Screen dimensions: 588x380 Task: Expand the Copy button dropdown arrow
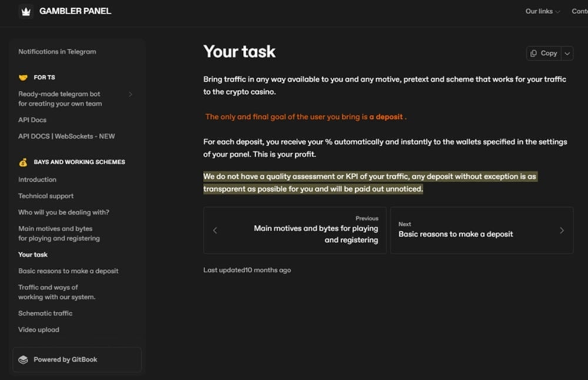click(567, 53)
